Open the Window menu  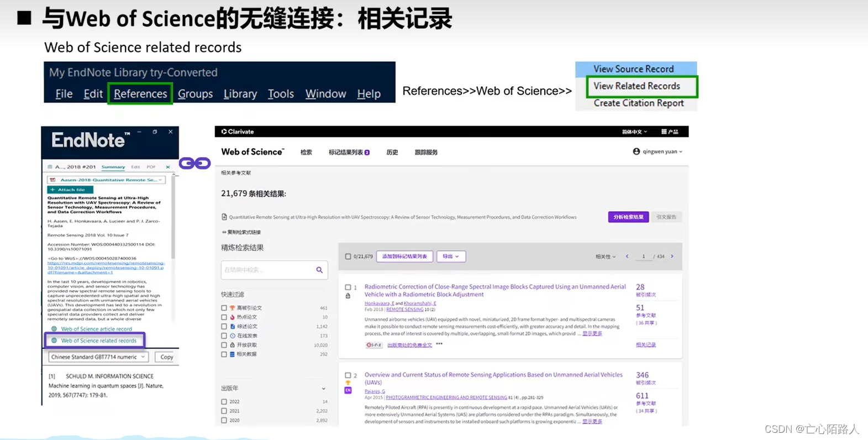[325, 94]
